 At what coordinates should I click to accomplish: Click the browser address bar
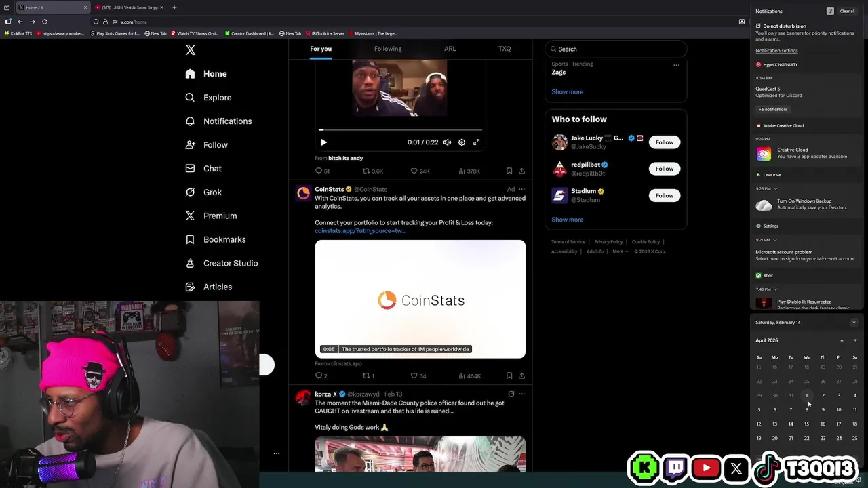pyautogui.click(x=417, y=22)
